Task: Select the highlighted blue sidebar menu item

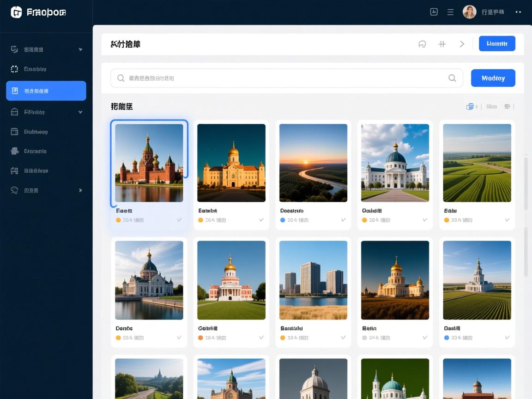Action: click(x=46, y=91)
